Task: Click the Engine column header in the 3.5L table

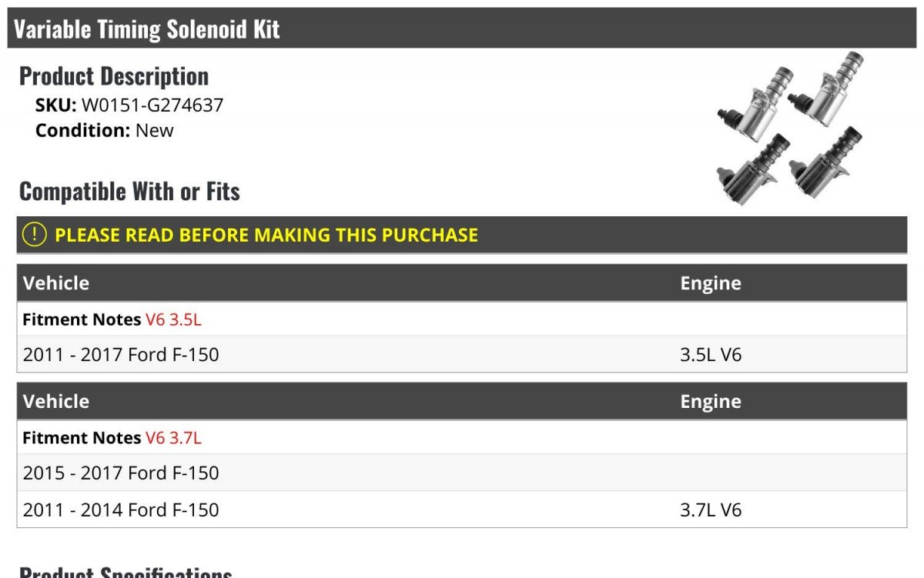Action: pyautogui.click(x=710, y=283)
